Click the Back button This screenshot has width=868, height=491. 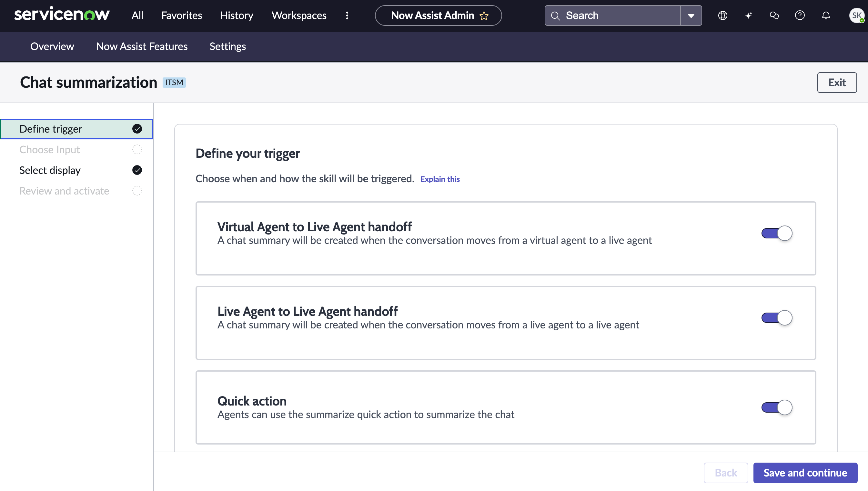pos(726,473)
